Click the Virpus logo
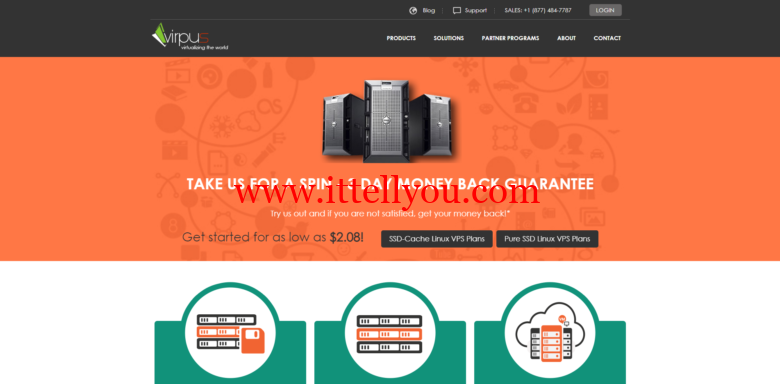This screenshot has height=384, width=780. click(190, 37)
